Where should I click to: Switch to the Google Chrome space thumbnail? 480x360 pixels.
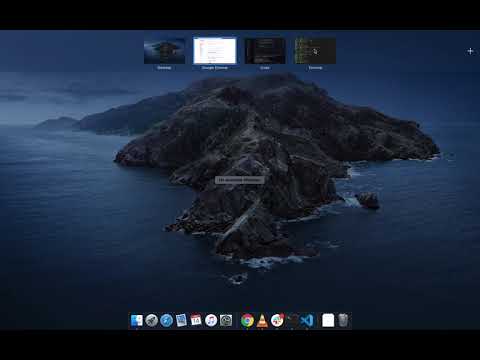215,51
